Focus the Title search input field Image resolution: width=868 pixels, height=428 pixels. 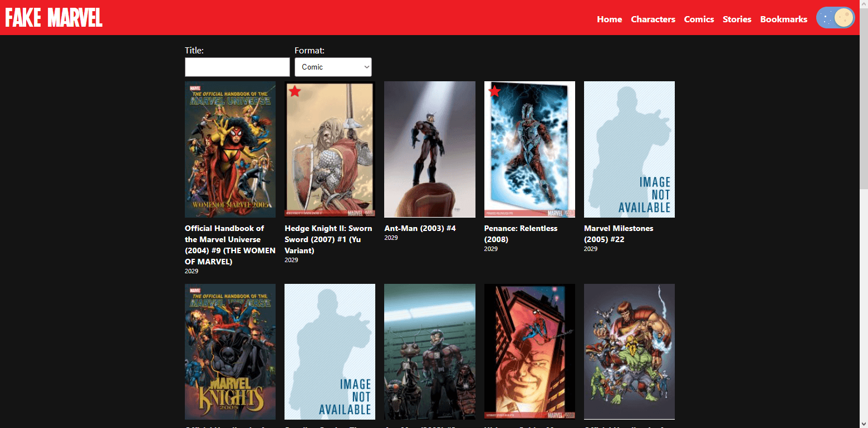click(x=237, y=67)
